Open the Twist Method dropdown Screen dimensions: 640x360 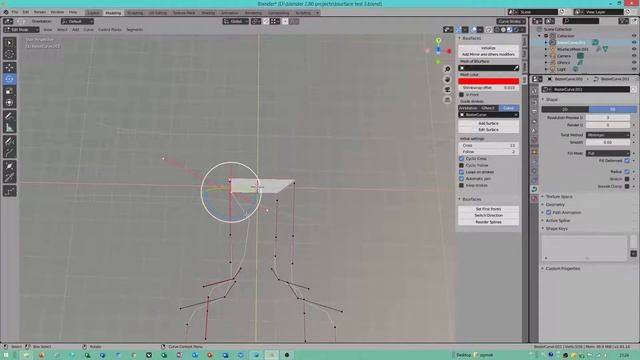[x=608, y=135]
